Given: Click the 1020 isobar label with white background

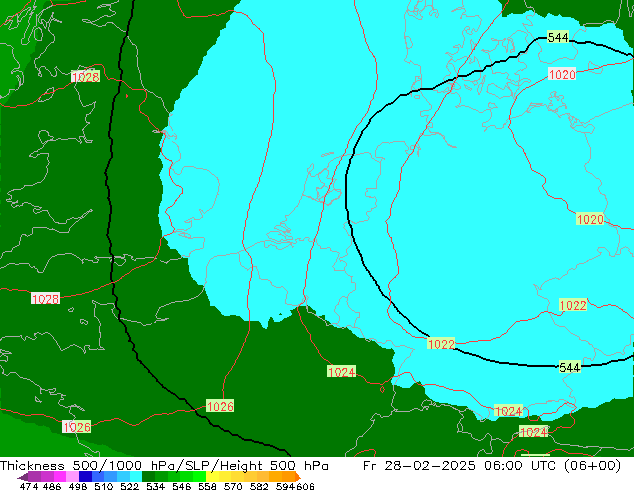Looking at the screenshot, I should tap(562, 74).
